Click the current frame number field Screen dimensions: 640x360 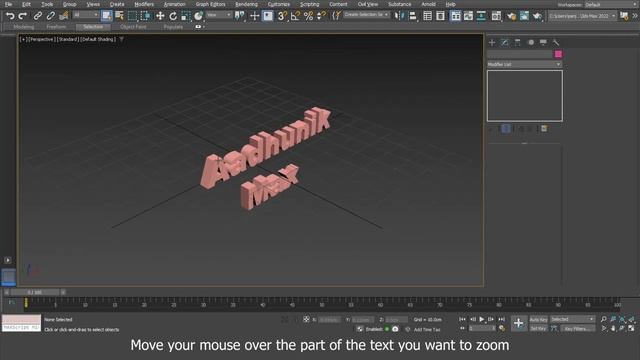click(x=482, y=329)
